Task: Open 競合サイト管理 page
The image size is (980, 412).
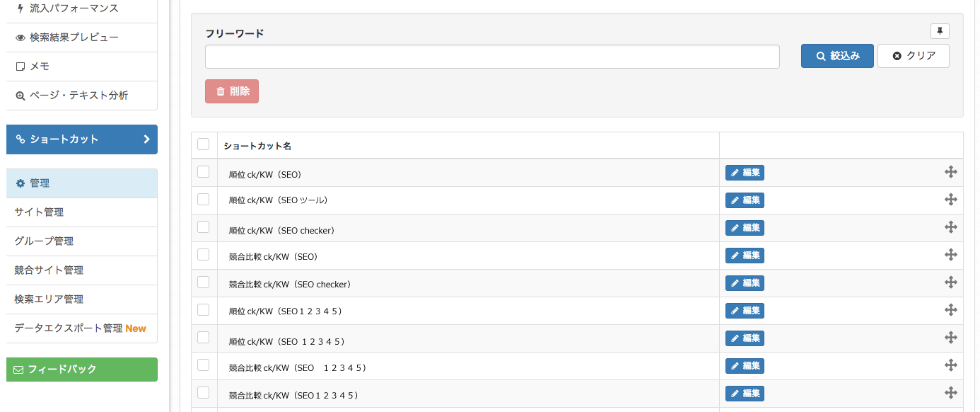Action: (49, 270)
